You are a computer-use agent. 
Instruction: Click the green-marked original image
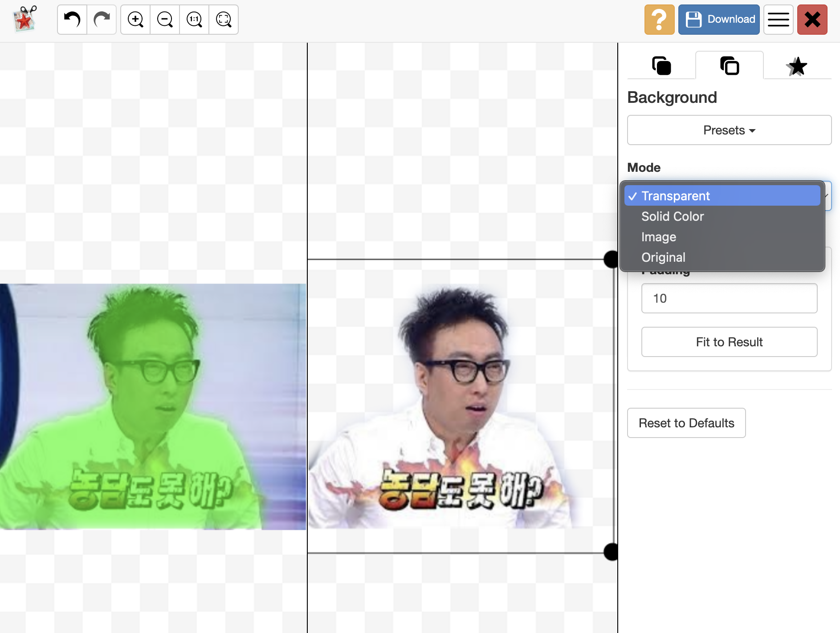tap(153, 406)
